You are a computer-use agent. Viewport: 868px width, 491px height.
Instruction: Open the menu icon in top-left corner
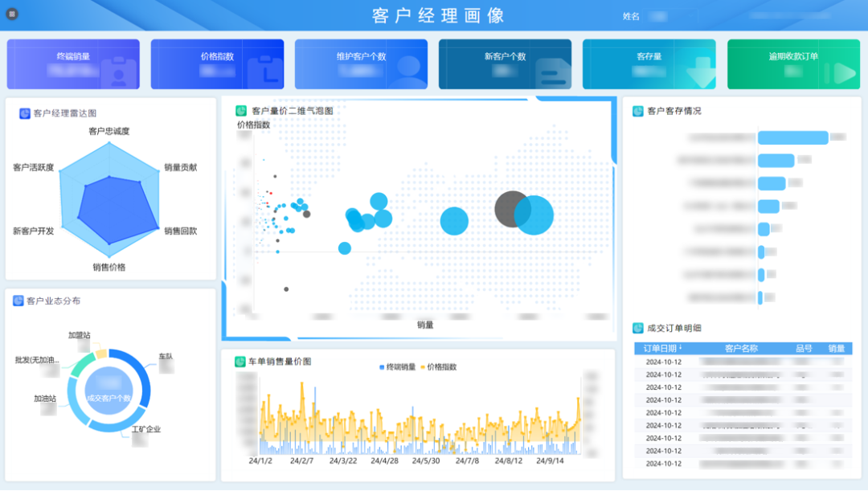tap(12, 14)
